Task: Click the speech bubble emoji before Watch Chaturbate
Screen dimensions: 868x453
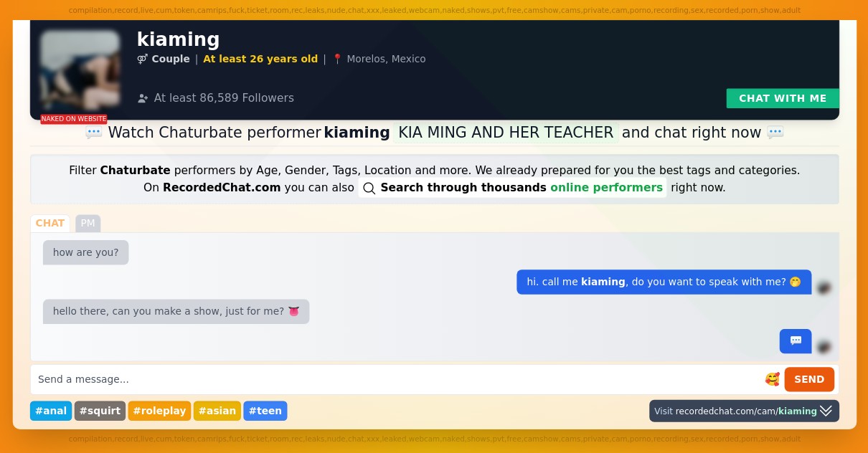Action: click(x=93, y=133)
